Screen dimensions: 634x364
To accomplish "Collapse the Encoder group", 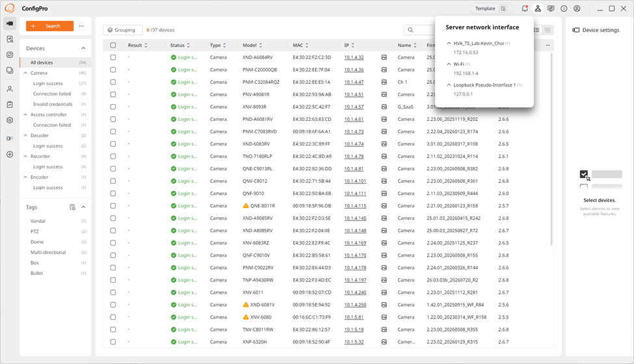I will (x=25, y=177).
